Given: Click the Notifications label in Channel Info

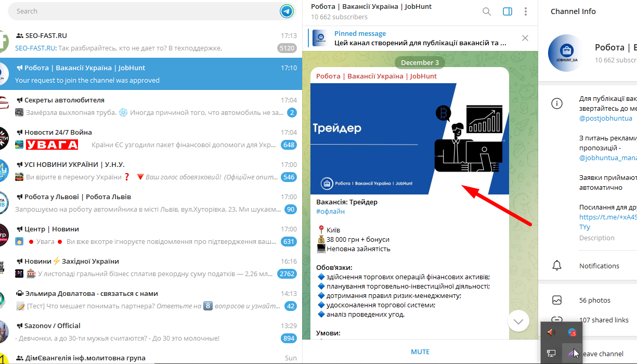Looking at the screenshot, I should [x=599, y=266].
